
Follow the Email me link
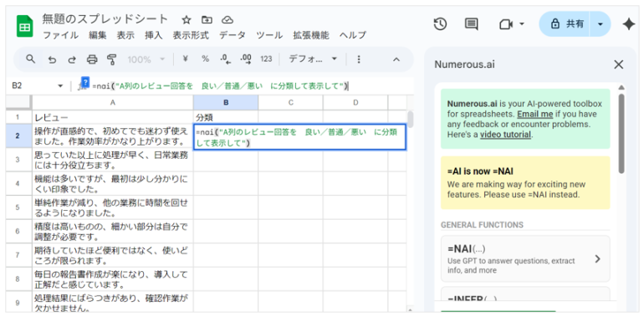pos(534,114)
